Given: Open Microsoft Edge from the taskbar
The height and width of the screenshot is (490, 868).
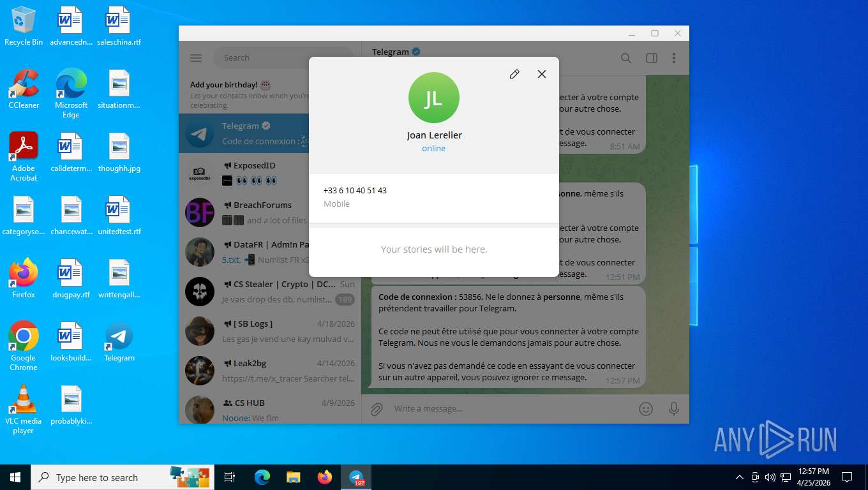Looking at the screenshot, I should (262, 477).
